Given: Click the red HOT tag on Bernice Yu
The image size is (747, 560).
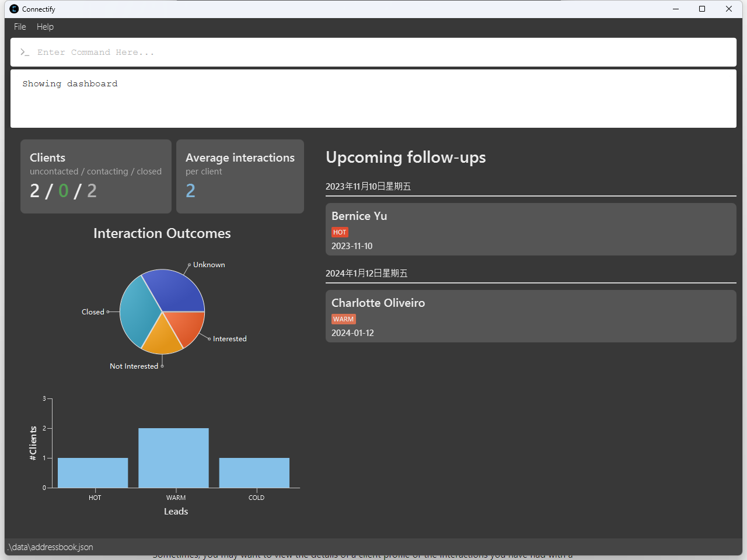Looking at the screenshot, I should pyautogui.click(x=340, y=232).
